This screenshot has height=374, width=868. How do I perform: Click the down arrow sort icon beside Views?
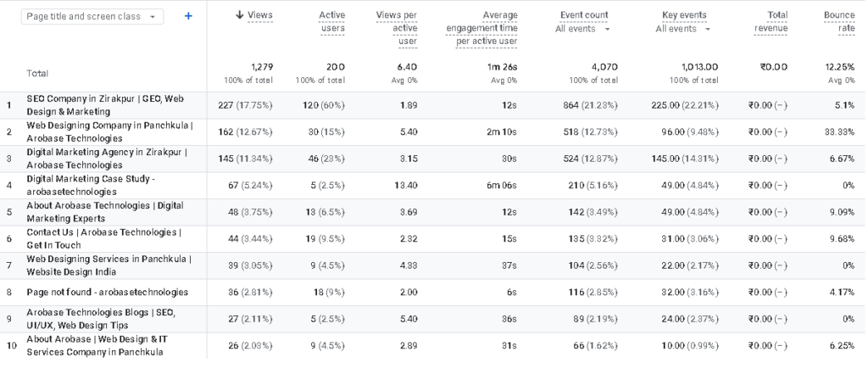(239, 15)
